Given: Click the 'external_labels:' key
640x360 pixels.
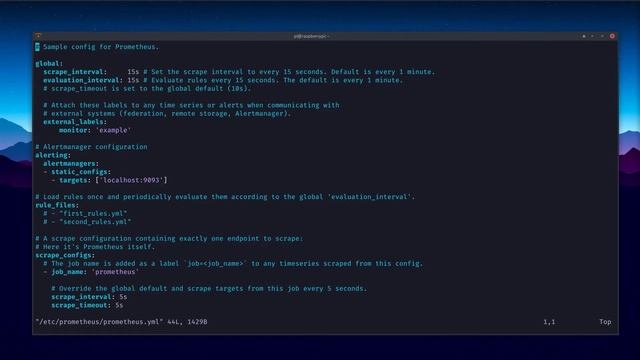Looking at the screenshot, I should pyautogui.click(x=75, y=122).
